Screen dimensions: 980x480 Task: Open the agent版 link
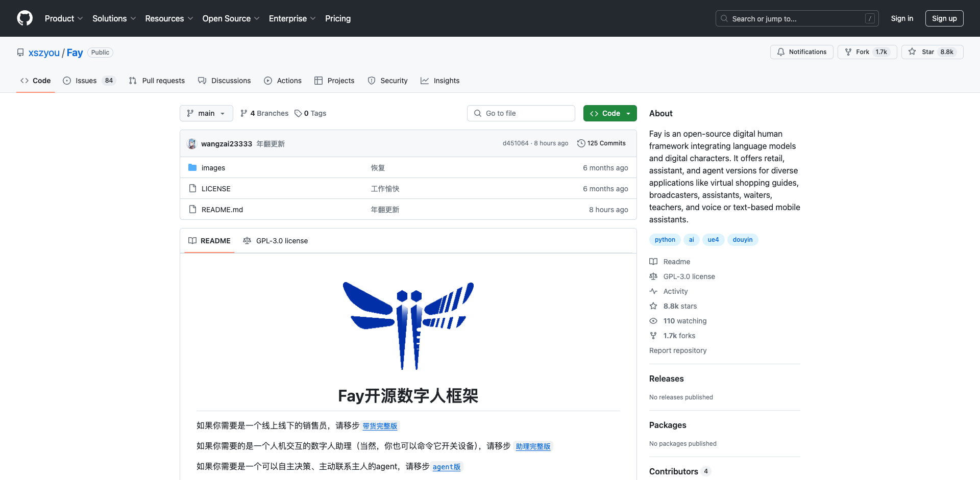click(447, 467)
